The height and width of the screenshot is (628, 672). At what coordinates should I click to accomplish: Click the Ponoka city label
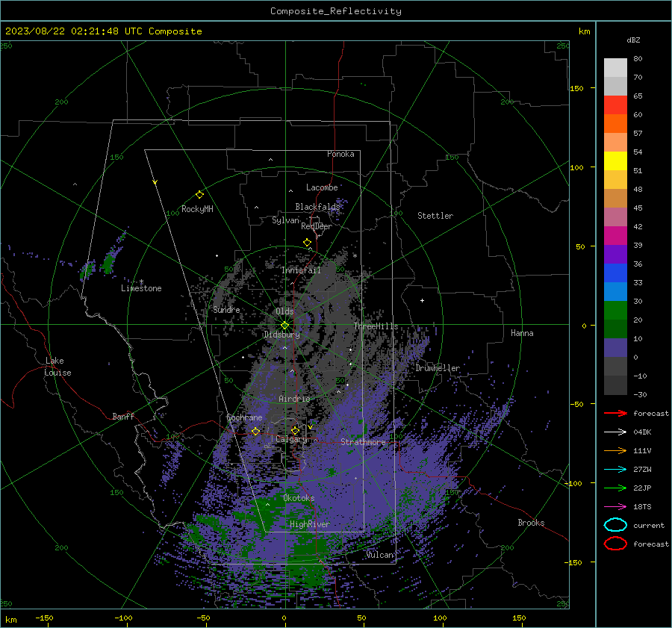340,154
